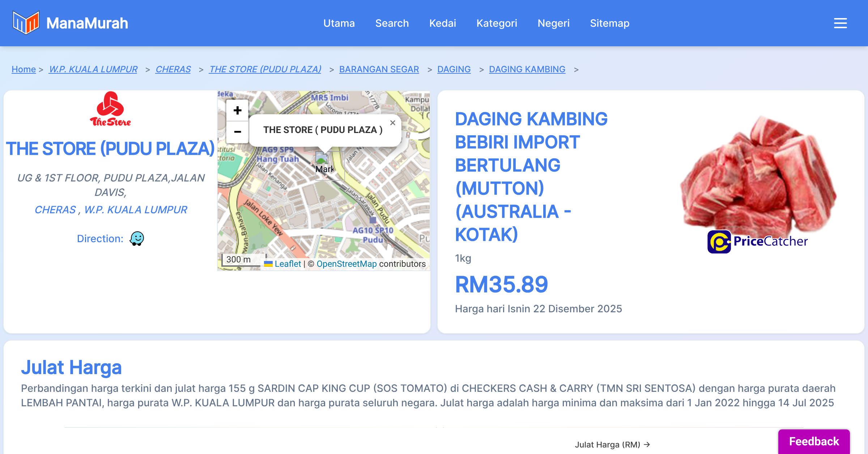Image resolution: width=868 pixels, height=454 pixels.
Task: Open the Utama menu item
Action: click(339, 23)
